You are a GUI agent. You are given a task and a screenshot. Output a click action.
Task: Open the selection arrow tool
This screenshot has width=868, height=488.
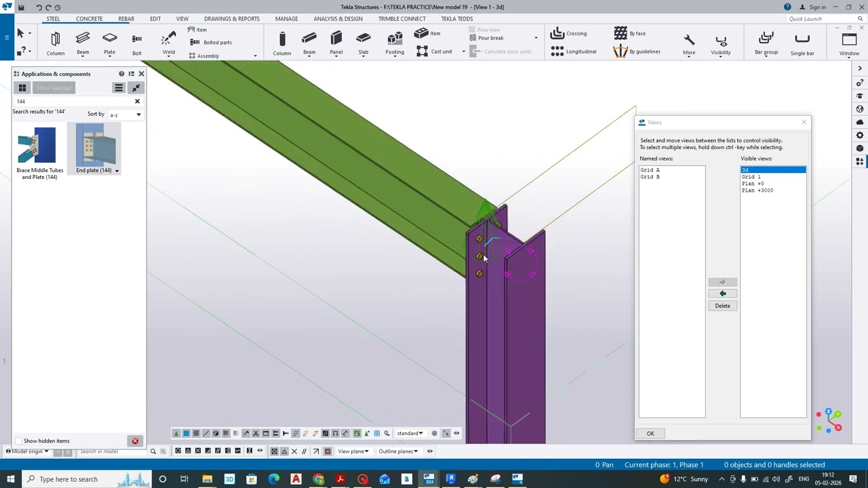click(20, 33)
